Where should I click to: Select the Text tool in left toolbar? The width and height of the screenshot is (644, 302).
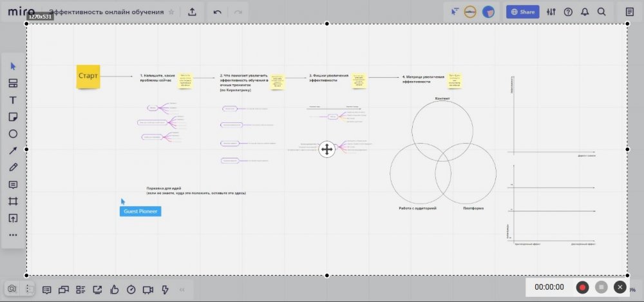click(x=12, y=100)
